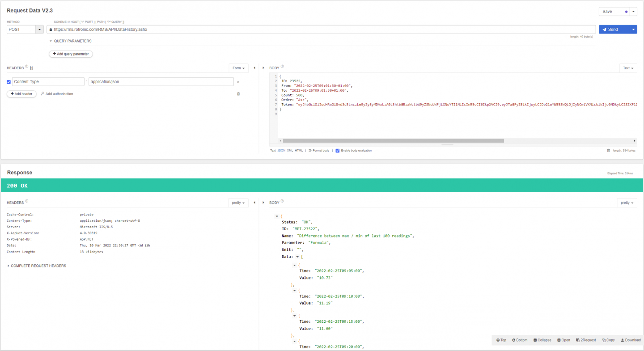Collapse the root JSON object
Viewport: 644px width, 351px height.
(x=277, y=216)
